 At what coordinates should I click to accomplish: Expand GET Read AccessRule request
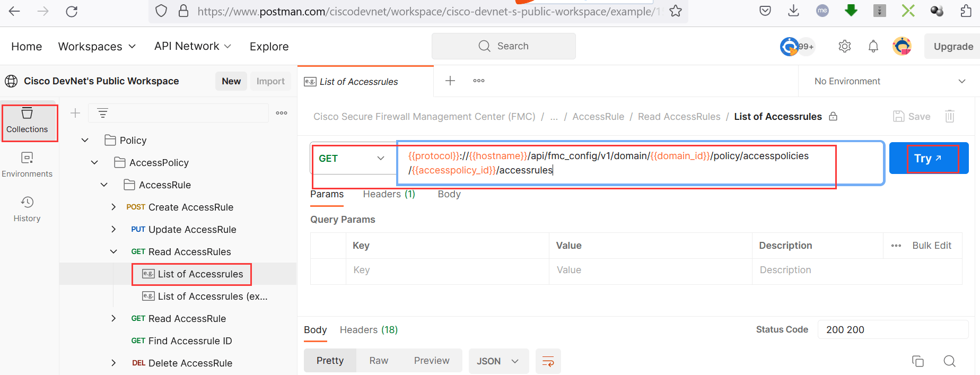113,318
